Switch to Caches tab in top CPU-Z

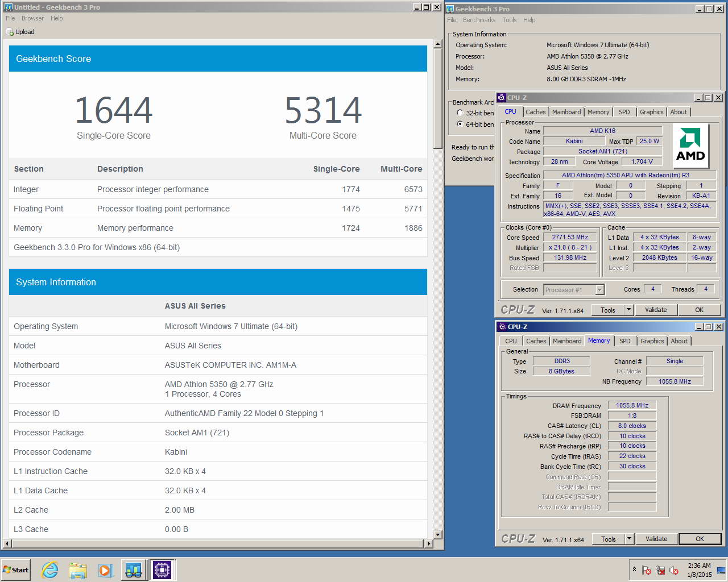535,112
